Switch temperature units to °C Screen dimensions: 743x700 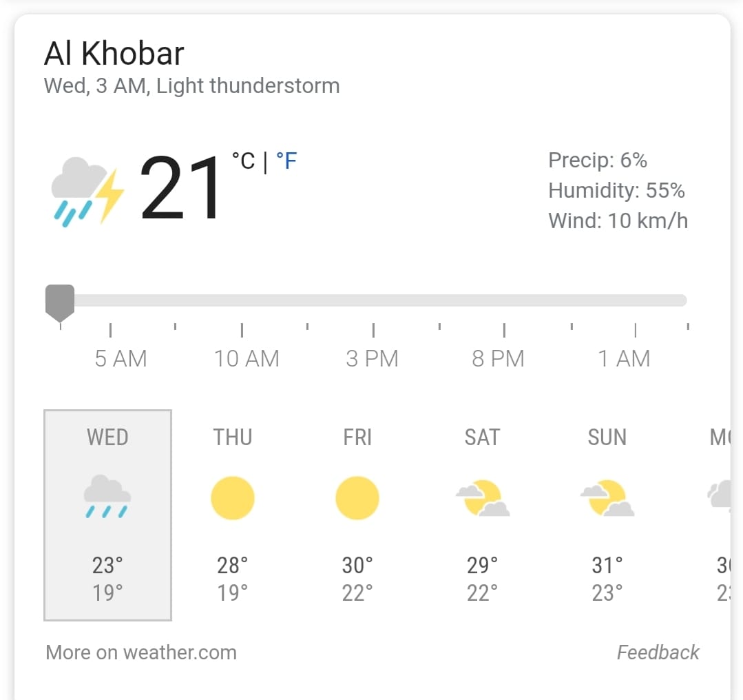coord(243,161)
